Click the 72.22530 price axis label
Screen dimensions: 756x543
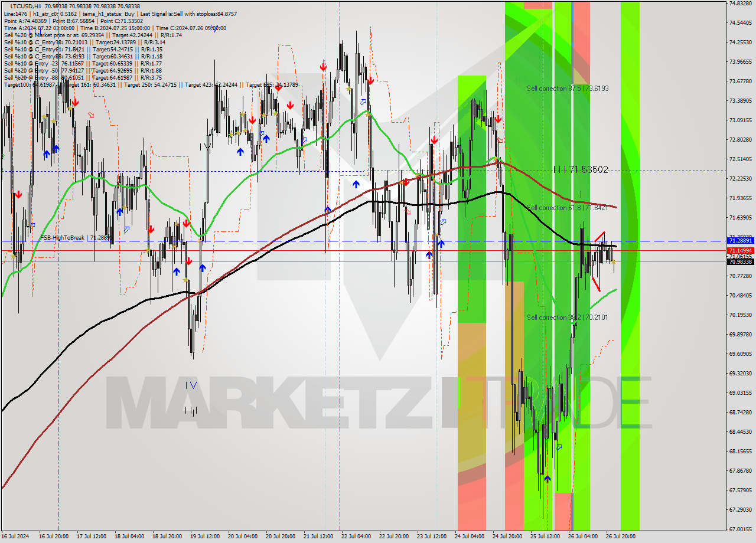click(740, 178)
